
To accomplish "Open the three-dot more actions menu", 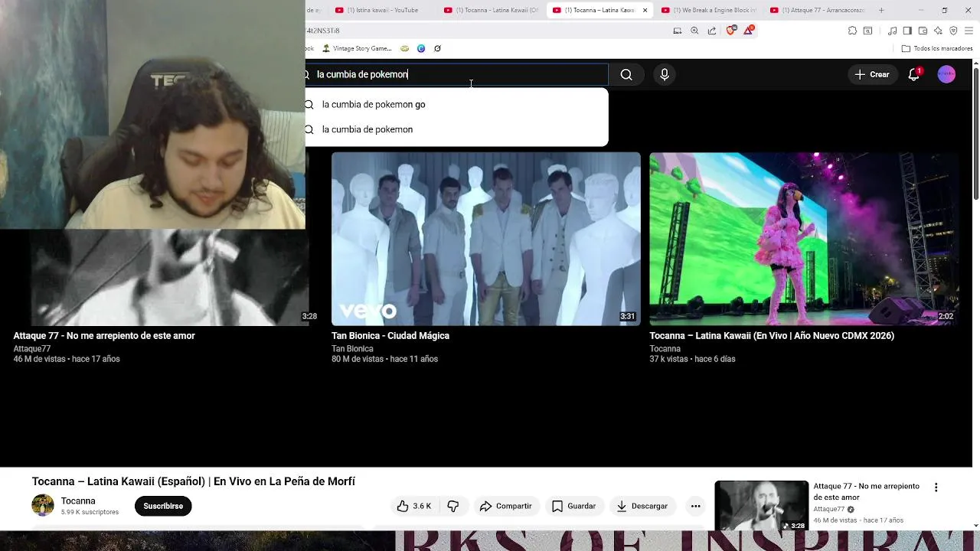I will point(695,506).
